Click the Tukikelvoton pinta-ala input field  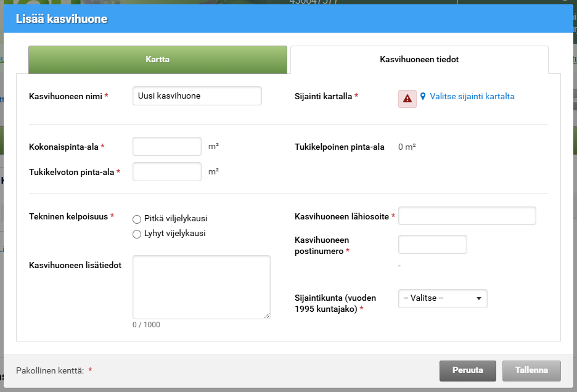pyautogui.click(x=166, y=171)
